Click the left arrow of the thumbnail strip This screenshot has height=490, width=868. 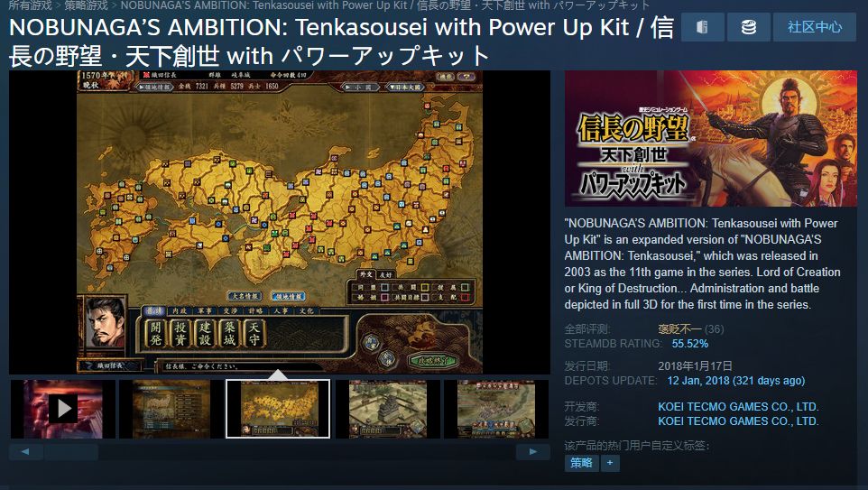[25, 452]
